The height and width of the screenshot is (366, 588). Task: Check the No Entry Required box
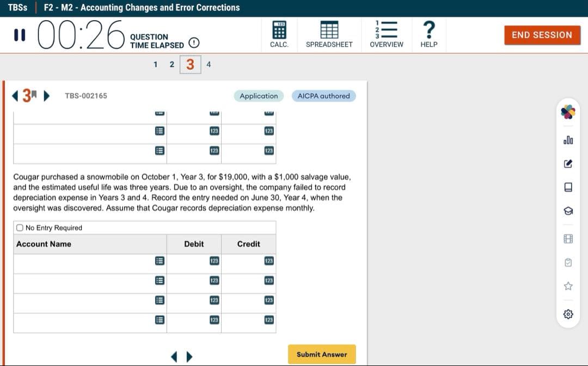20,228
